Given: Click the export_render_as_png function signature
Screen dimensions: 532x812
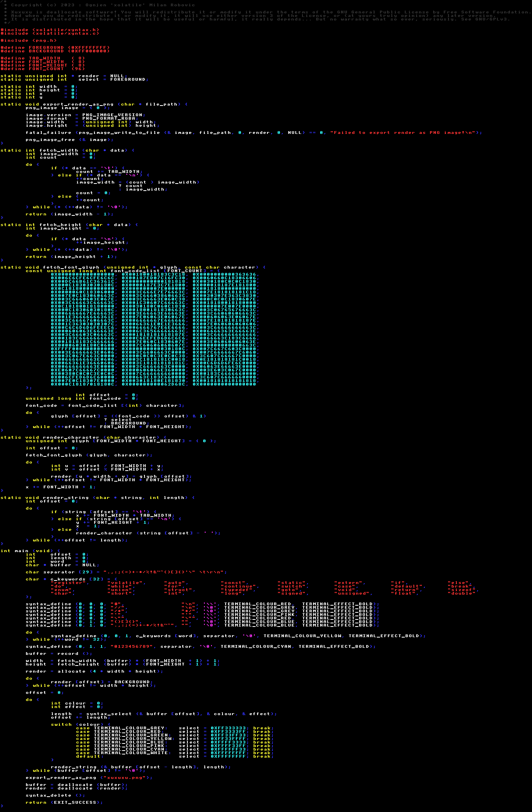Looking at the screenshot, I should click(94, 104).
